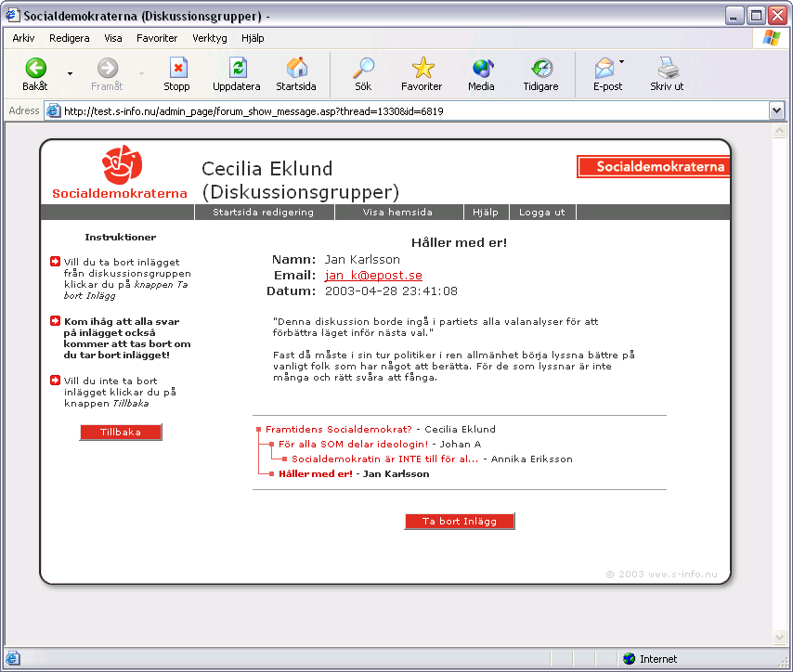Click the Media globe icon
This screenshot has height=672, width=793.
click(x=483, y=69)
